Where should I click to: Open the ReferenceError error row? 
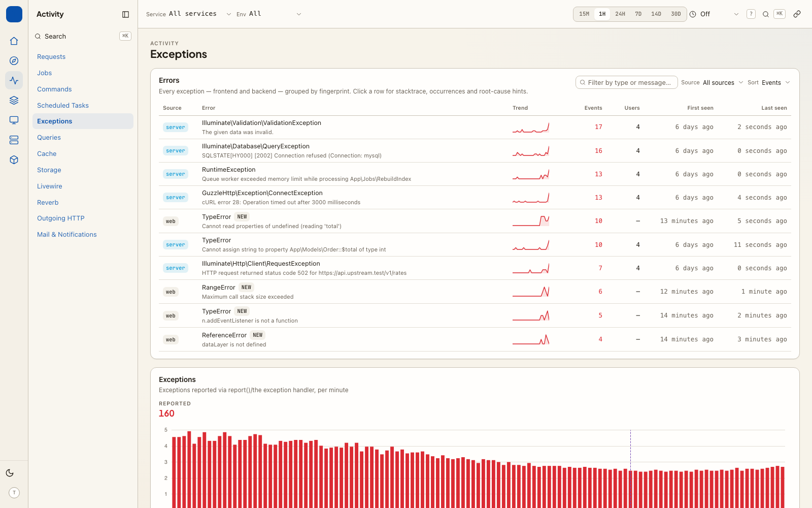tap(475, 339)
